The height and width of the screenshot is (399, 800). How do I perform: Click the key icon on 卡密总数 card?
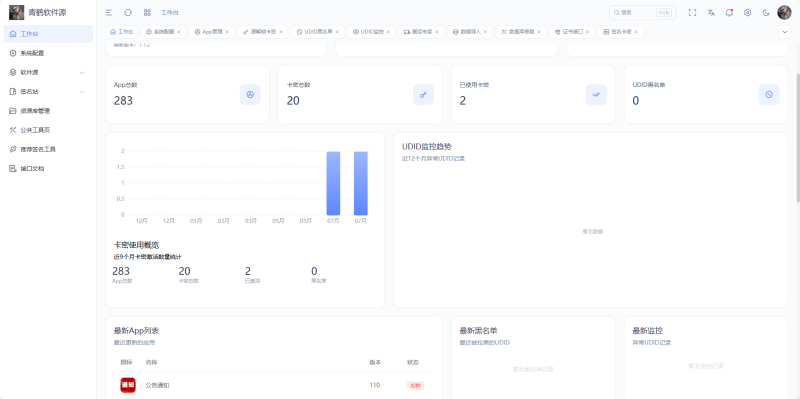423,94
